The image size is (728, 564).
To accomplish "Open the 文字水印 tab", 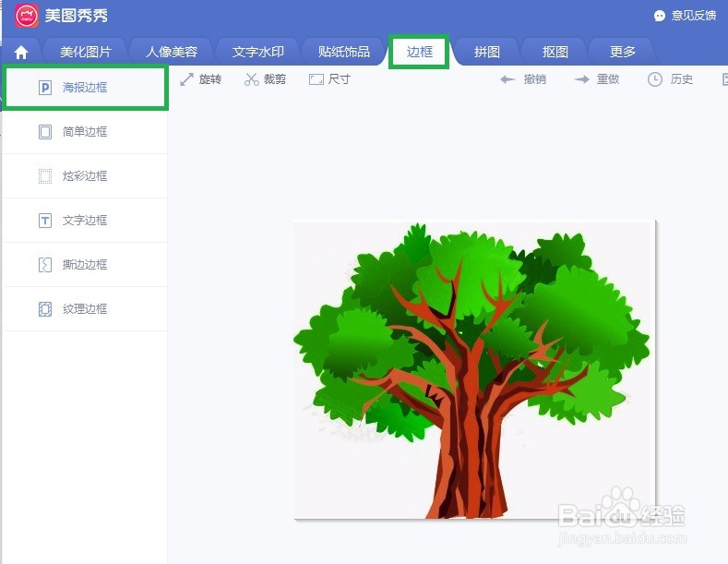I will [257, 52].
